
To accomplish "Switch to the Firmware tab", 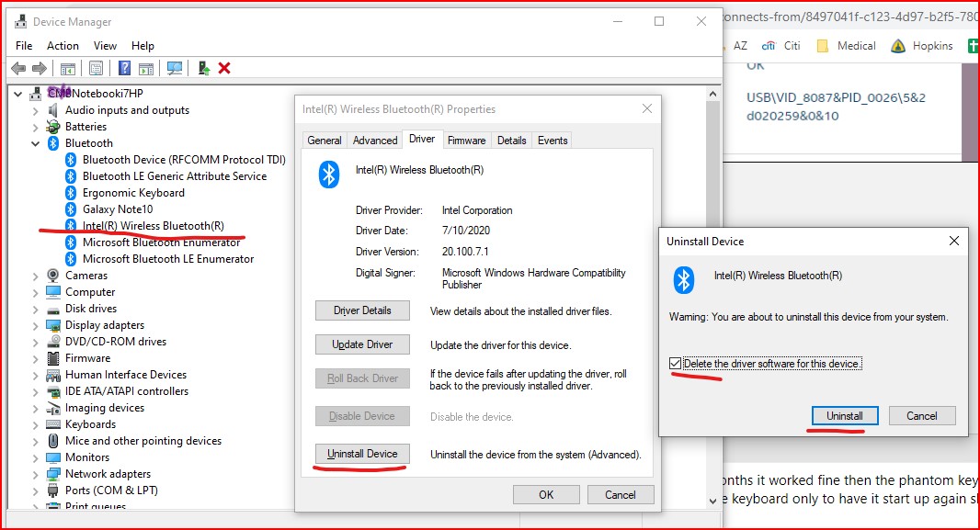I will coord(466,141).
